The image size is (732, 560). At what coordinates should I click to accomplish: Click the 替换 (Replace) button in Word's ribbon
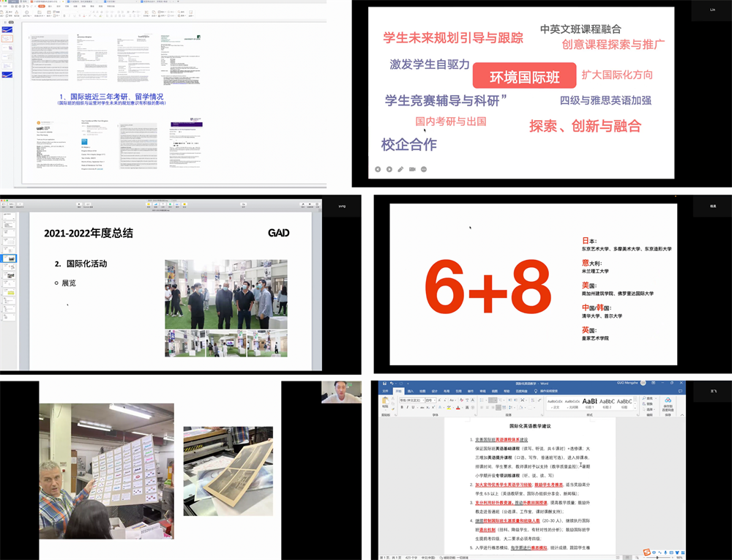646,404
